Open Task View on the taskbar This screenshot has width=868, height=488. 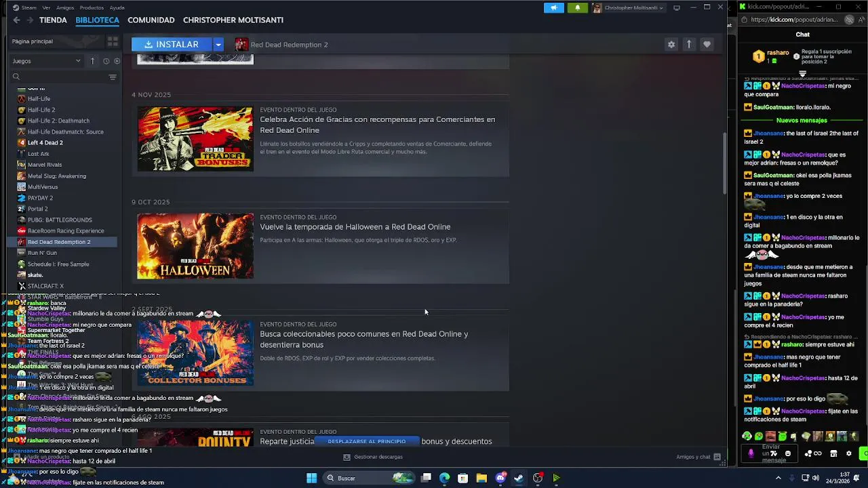(x=426, y=478)
